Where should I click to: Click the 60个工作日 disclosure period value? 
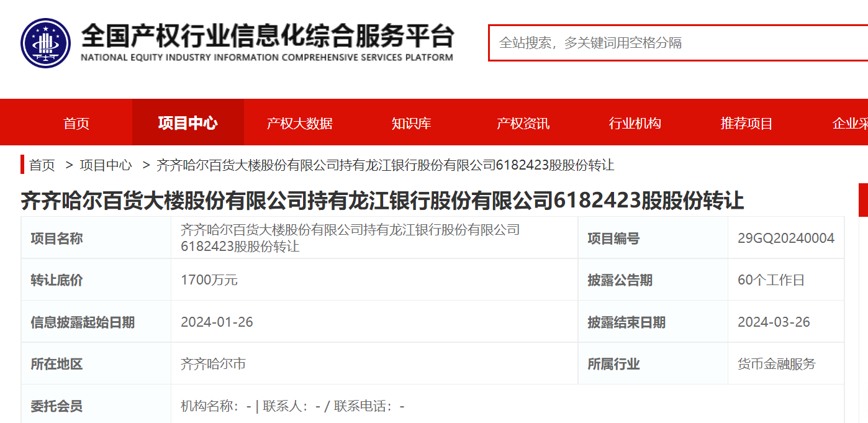[x=771, y=280]
